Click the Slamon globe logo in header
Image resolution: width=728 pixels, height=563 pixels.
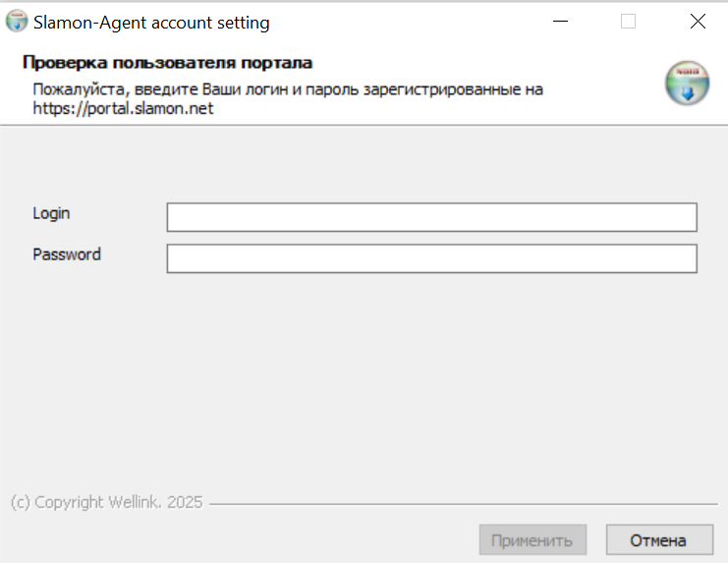click(x=687, y=84)
